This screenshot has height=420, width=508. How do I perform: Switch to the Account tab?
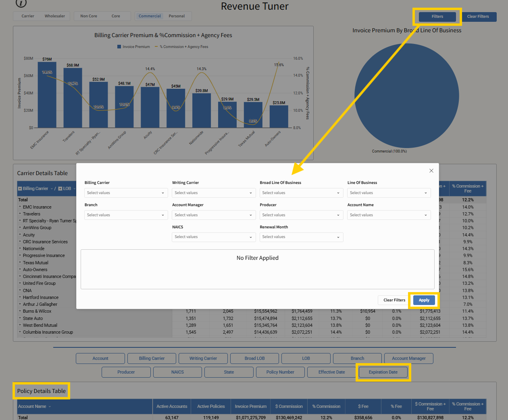pos(100,358)
